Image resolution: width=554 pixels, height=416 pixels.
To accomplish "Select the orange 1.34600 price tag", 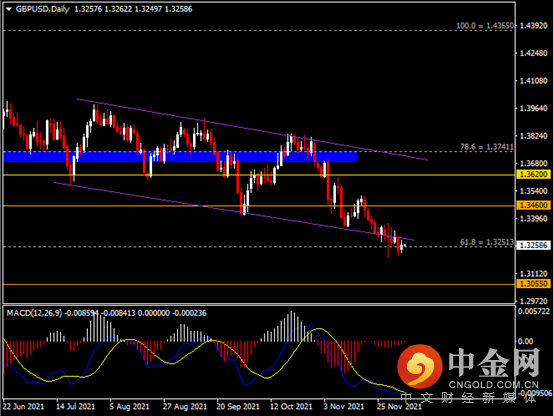I will click(x=533, y=205).
